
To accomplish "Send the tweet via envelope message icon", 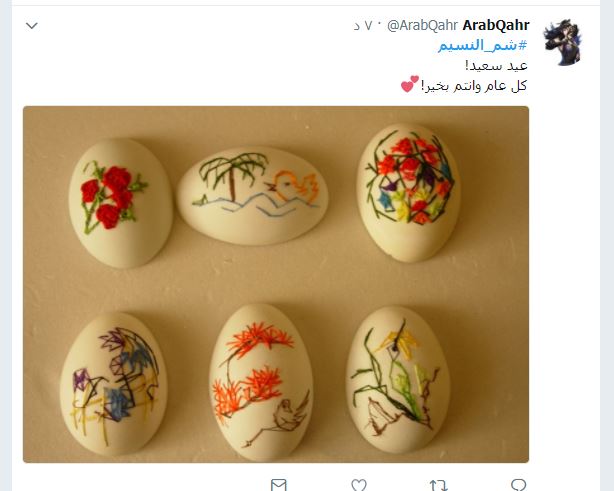I will pos(278,485).
